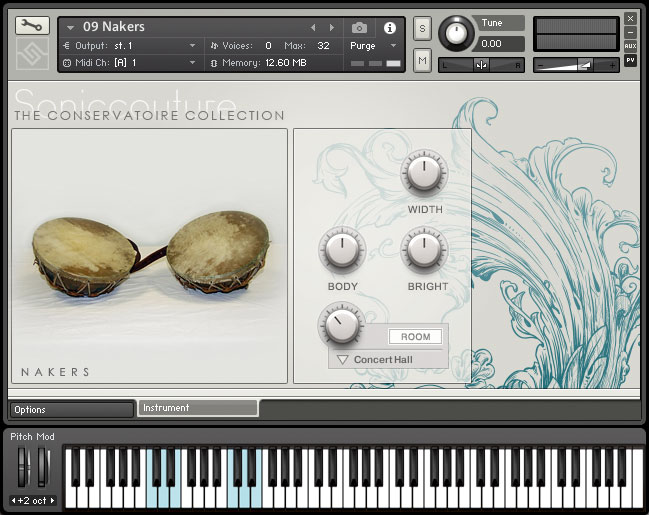The width and height of the screenshot is (649, 515).
Task: Click the WIDTH knob
Action: point(424,173)
